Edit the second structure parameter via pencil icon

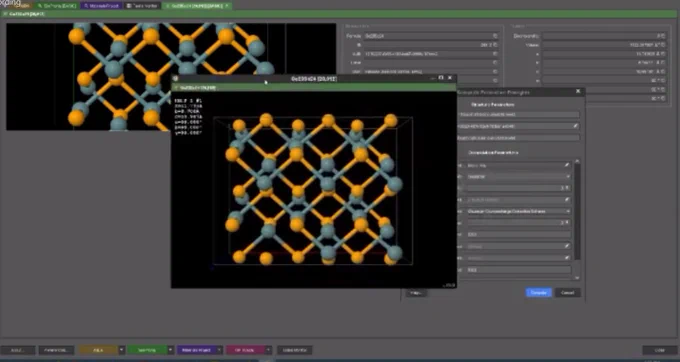(x=575, y=126)
